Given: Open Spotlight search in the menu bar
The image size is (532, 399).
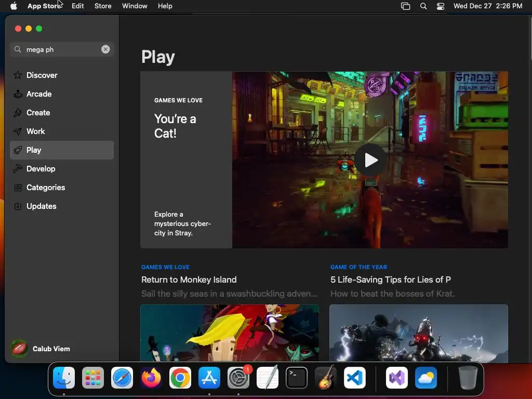Looking at the screenshot, I should (423, 6).
